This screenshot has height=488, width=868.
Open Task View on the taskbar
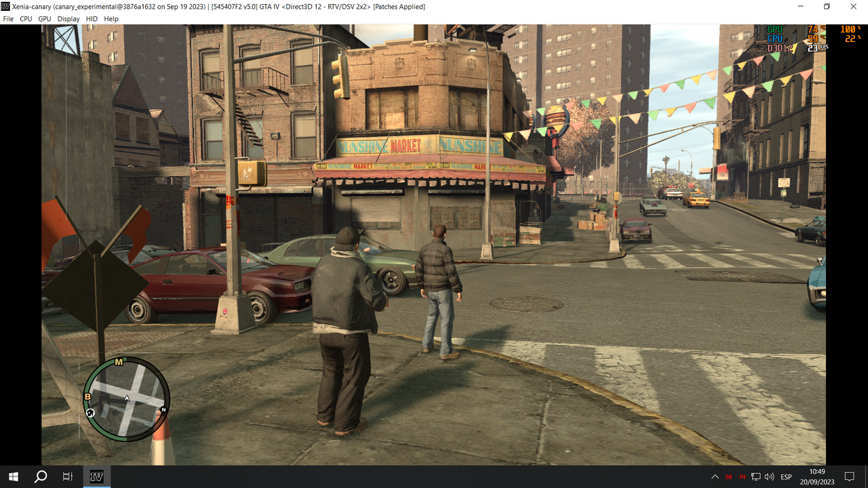coord(68,476)
